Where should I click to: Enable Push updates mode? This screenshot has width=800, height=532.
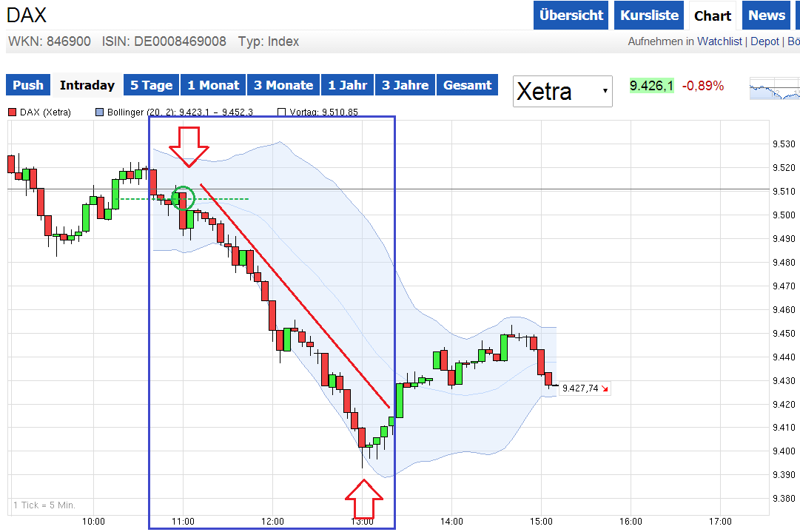tap(27, 84)
